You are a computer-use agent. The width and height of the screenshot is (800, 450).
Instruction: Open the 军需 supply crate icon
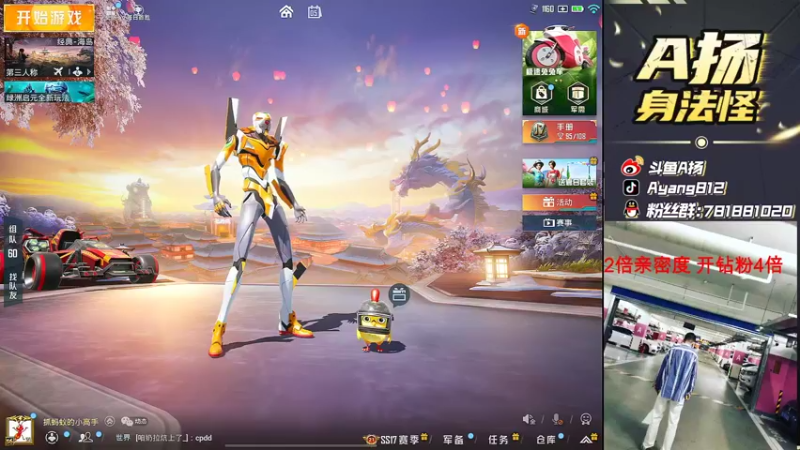[578, 97]
